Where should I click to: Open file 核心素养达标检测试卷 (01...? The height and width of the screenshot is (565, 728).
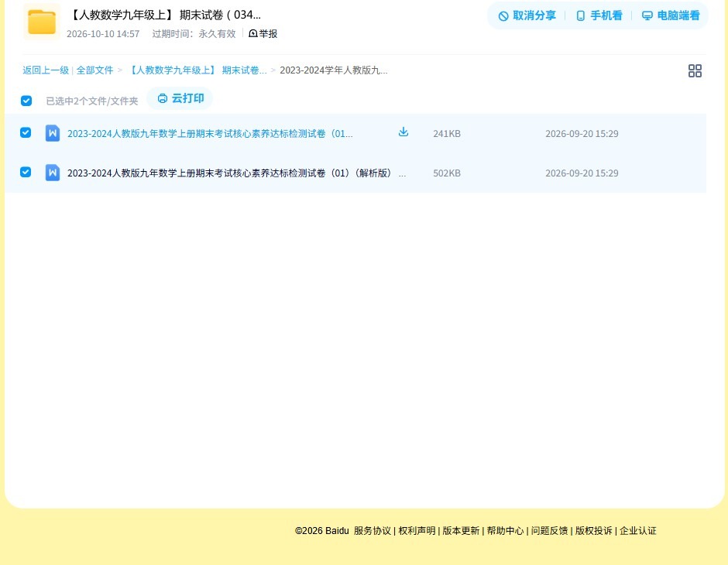pyautogui.click(x=210, y=134)
